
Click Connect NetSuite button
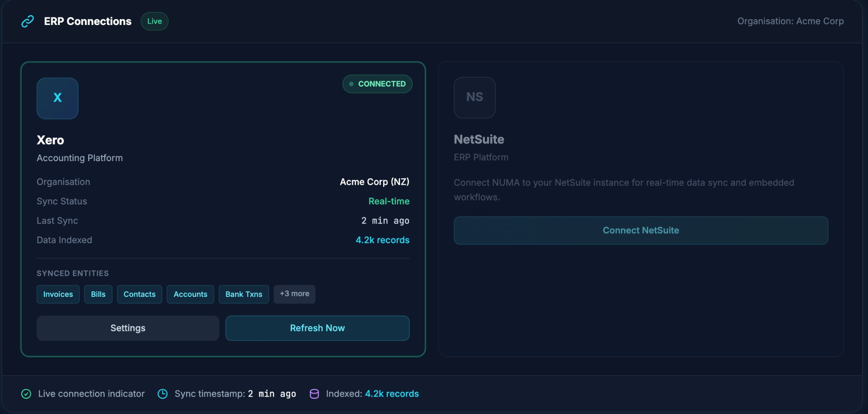tap(641, 230)
